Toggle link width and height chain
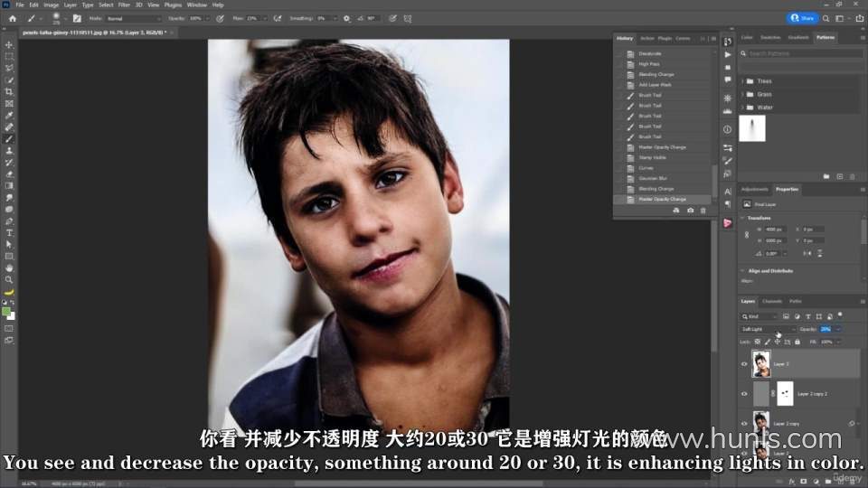The width and height of the screenshot is (868, 488). [x=747, y=235]
